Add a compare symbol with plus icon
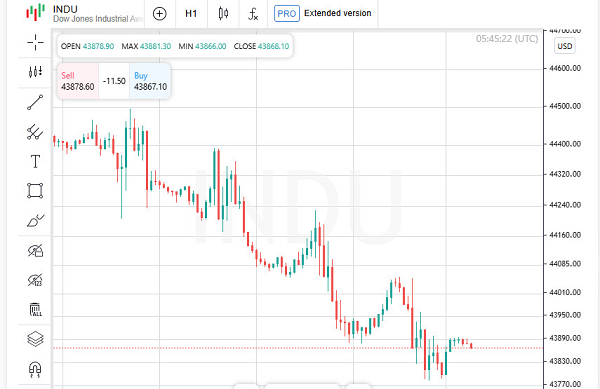Screen dimensions: 600x389 (160, 14)
